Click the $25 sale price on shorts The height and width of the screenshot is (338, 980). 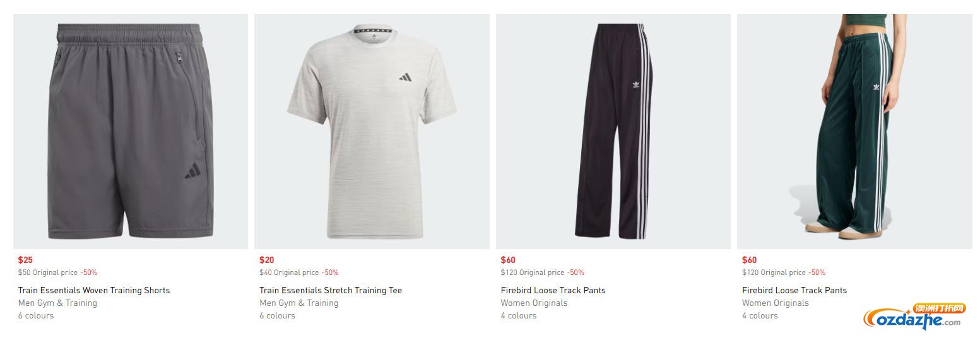point(25,260)
